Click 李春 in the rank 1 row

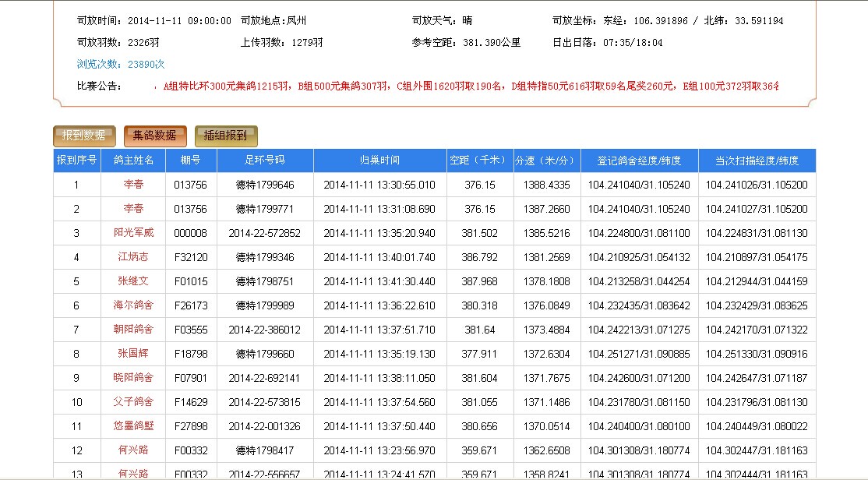point(133,185)
